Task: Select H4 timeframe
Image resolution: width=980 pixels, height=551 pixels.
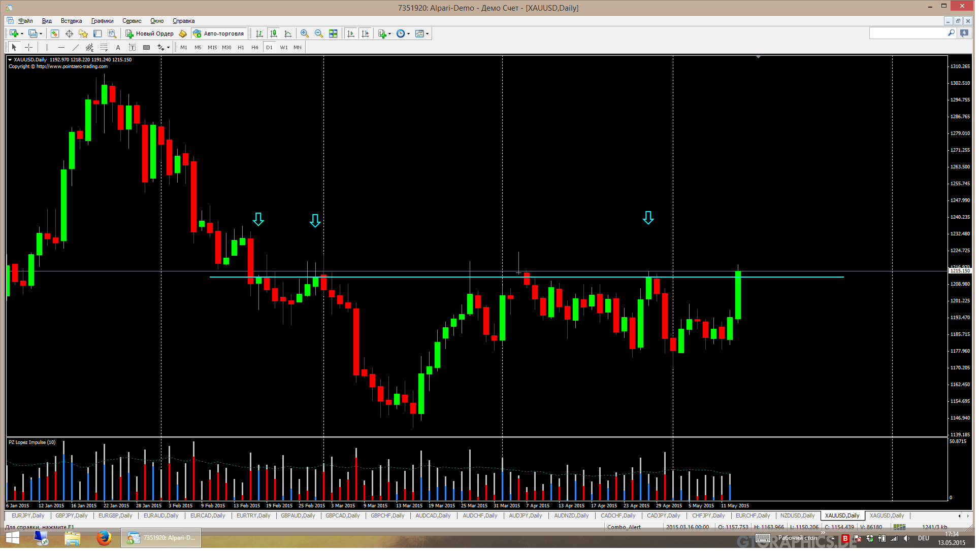Action: 255,48
